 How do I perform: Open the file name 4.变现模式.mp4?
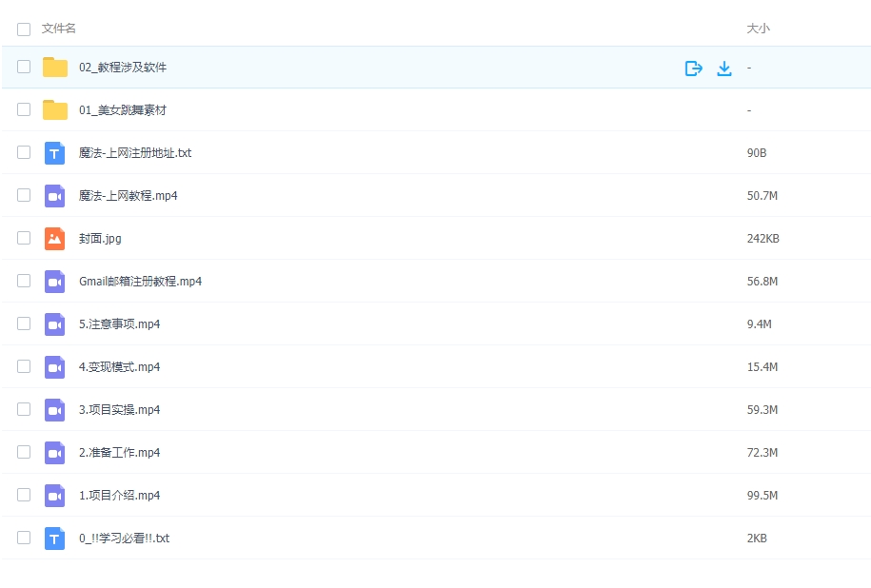point(119,367)
